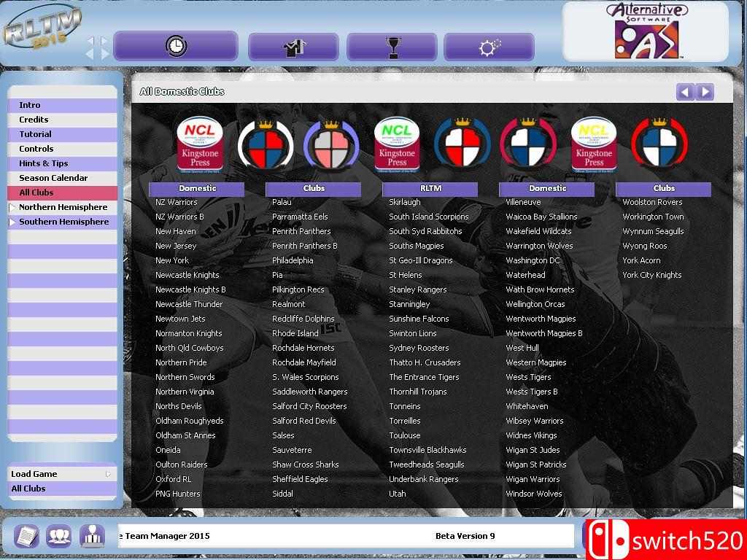The width and height of the screenshot is (747, 560).
Task: Click the manager at desk icon
Action: pyautogui.click(x=92, y=536)
